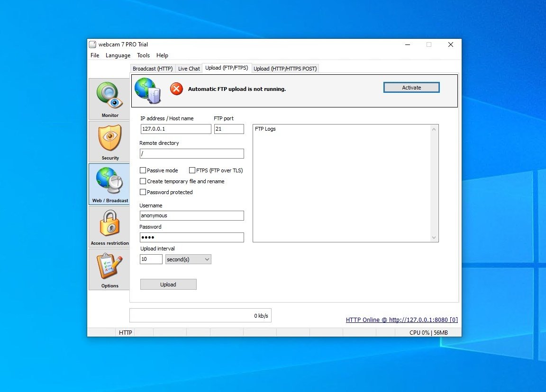This screenshot has height=392, width=546.
Task: Click the Upload button
Action: click(168, 285)
